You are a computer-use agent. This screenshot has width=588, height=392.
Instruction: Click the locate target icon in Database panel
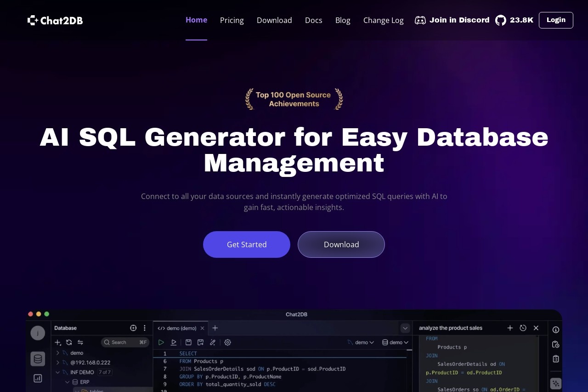point(133,328)
